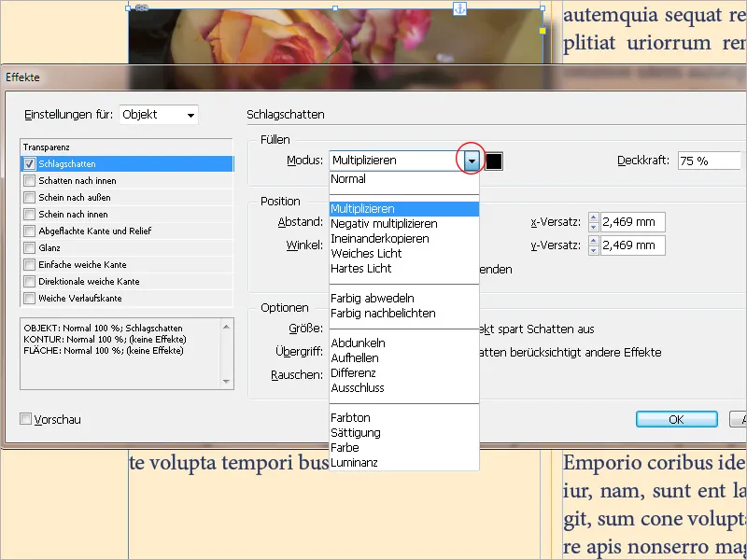The height and width of the screenshot is (560, 747).
Task: Click the circled Modus dropdown arrow
Action: coord(472,160)
